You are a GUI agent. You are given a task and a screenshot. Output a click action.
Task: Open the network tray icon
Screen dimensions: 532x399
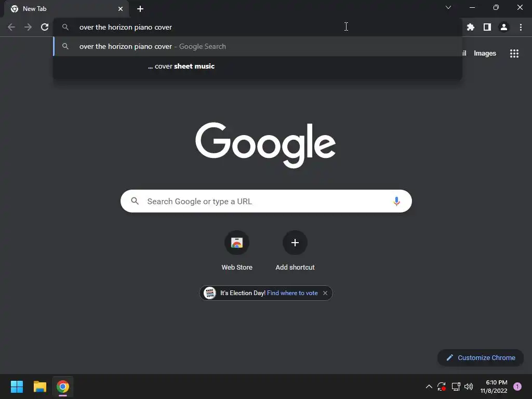[456, 387]
